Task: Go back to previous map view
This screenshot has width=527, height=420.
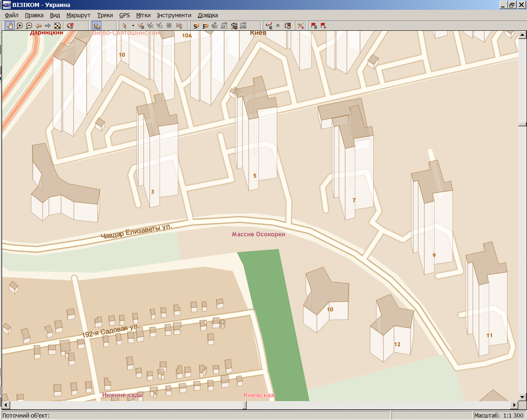Action: pyautogui.click(x=39, y=26)
